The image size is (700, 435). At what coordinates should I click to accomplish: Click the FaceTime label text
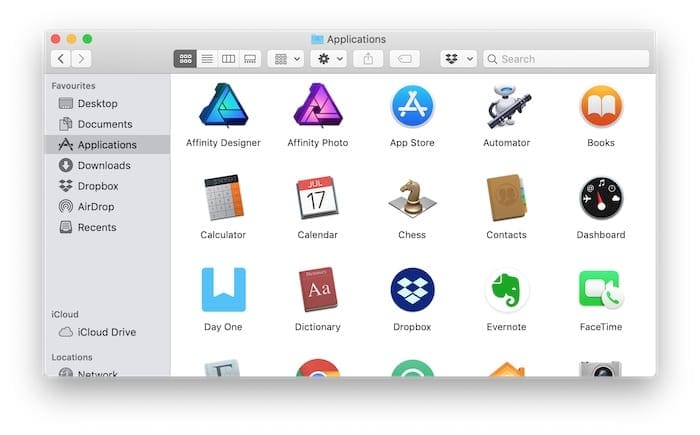tap(601, 326)
